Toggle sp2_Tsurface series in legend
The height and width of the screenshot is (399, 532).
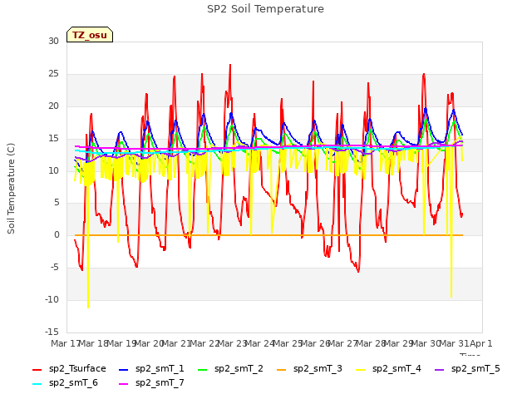[69, 369]
